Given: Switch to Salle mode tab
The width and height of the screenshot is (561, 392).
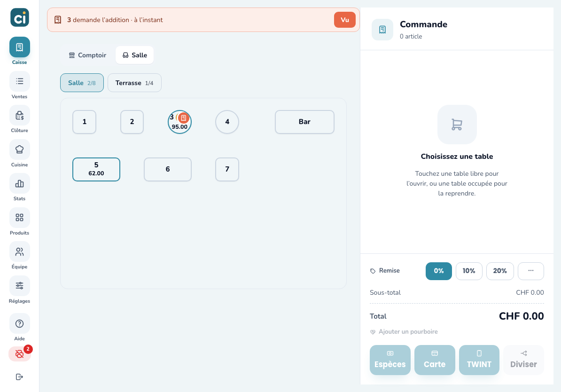Looking at the screenshot, I should pos(134,55).
